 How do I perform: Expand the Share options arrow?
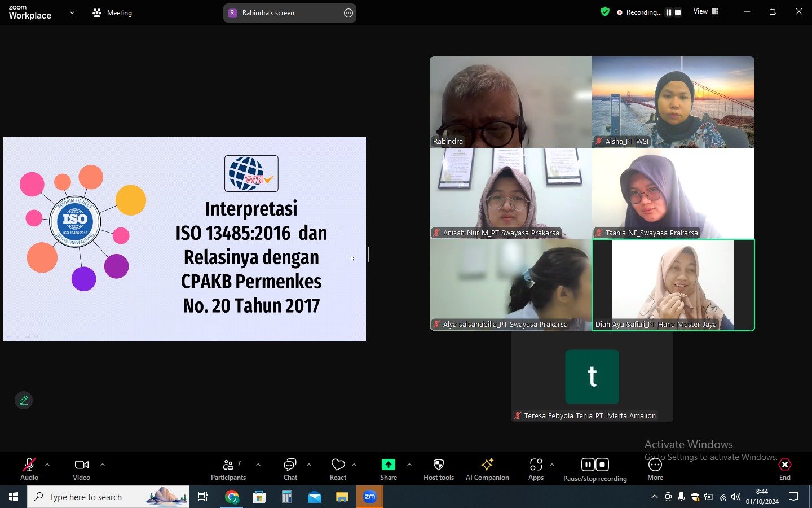click(x=409, y=465)
